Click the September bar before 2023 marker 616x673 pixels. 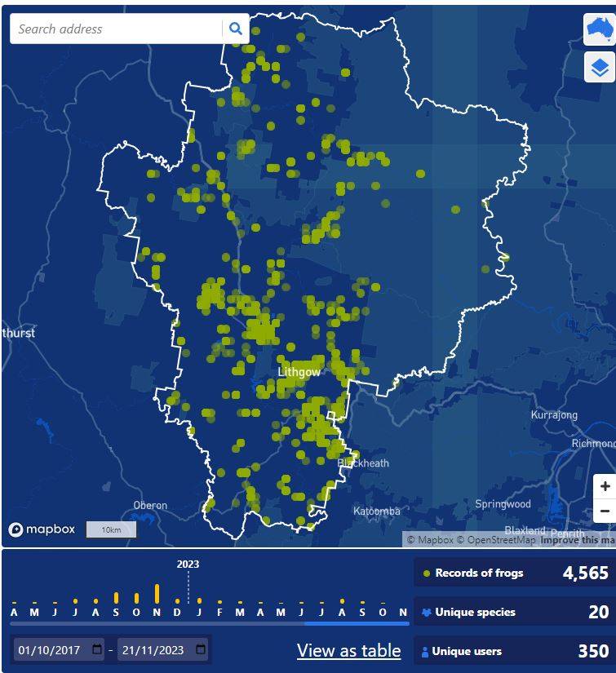coord(116,597)
